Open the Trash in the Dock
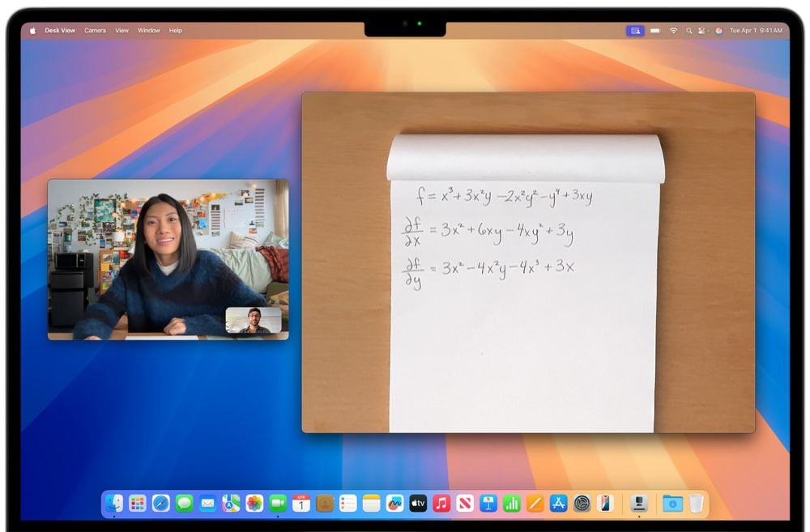Image resolution: width=810 pixels, height=532 pixels. [x=697, y=503]
